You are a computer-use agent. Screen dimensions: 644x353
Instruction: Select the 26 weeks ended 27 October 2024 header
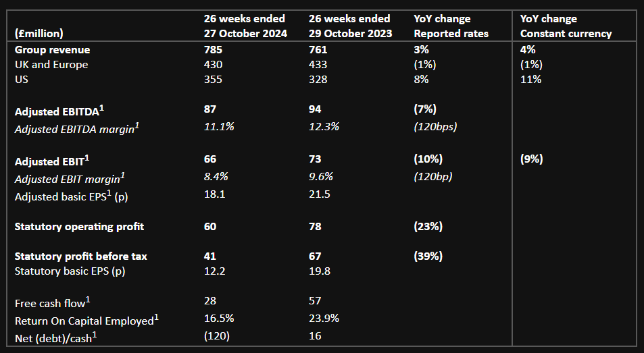click(245, 26)
